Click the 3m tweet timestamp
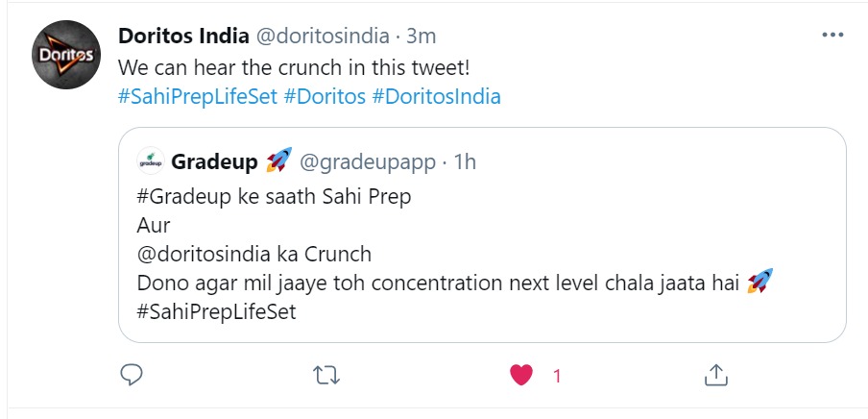Viewport: 868px width, 419px height. (x=421, y=37)
